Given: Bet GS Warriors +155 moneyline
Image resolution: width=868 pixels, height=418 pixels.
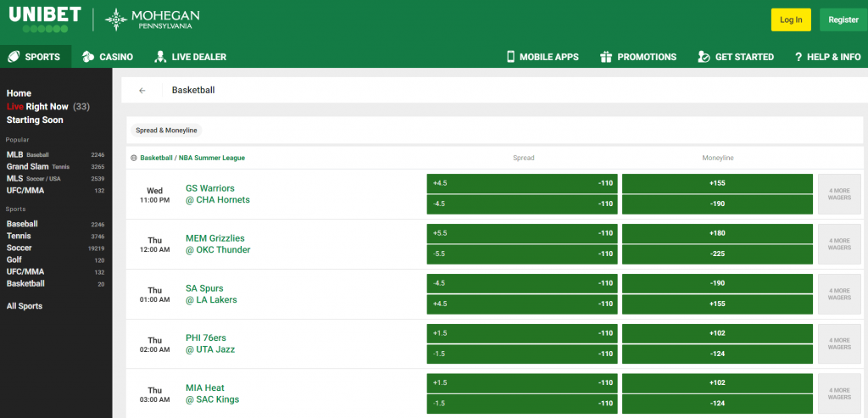Looking at the screenshot, I should coord(717,183).
